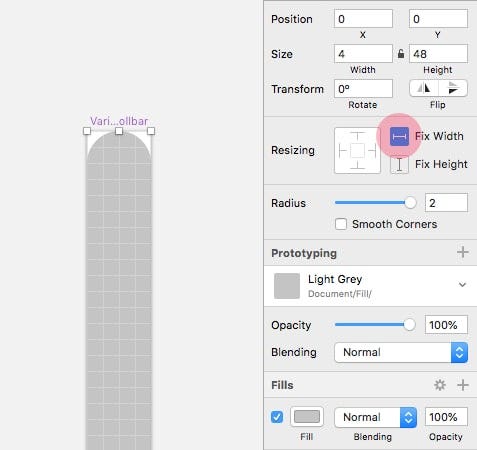The image size is (477, 450).
Task: Click the flip horizontal icon
Action: click(424, 88)
